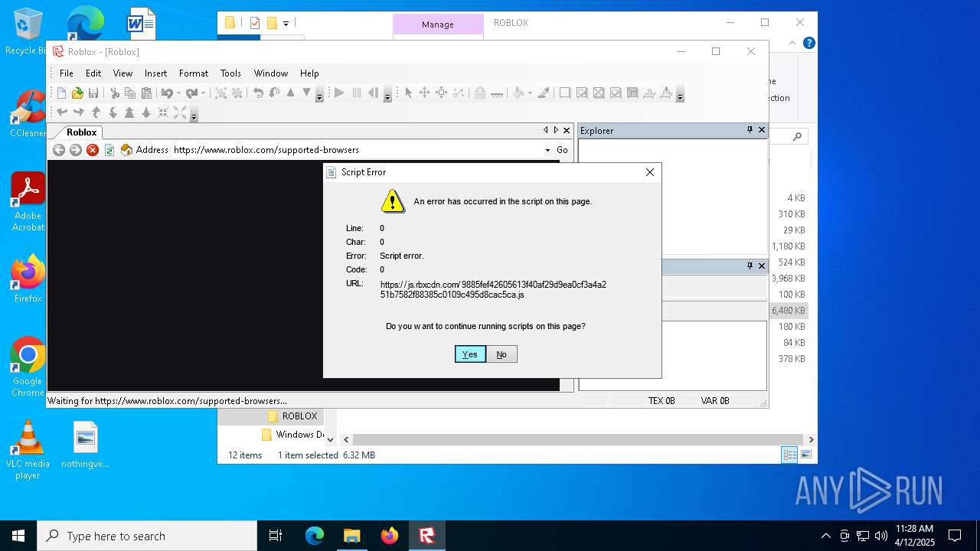This screenshot has width=980, height=551.
Task: Undo with the curved back arrow
Action: 166,93
